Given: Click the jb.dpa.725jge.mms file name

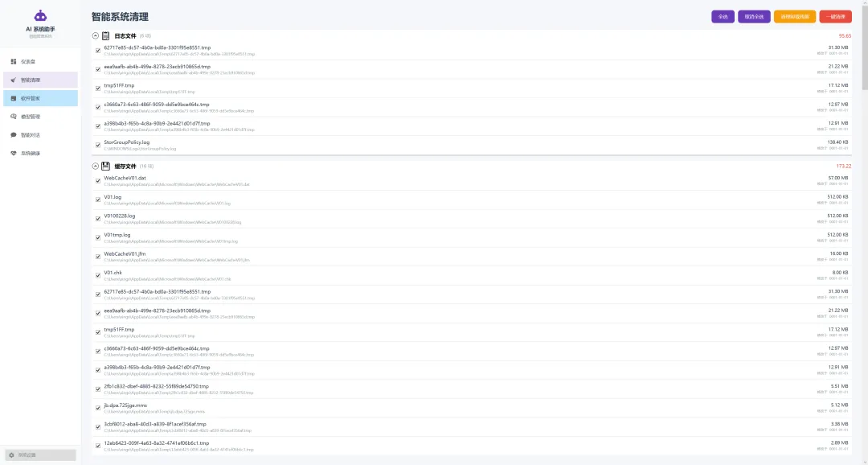Looking at the screenshot, I should tap(125, 405).
